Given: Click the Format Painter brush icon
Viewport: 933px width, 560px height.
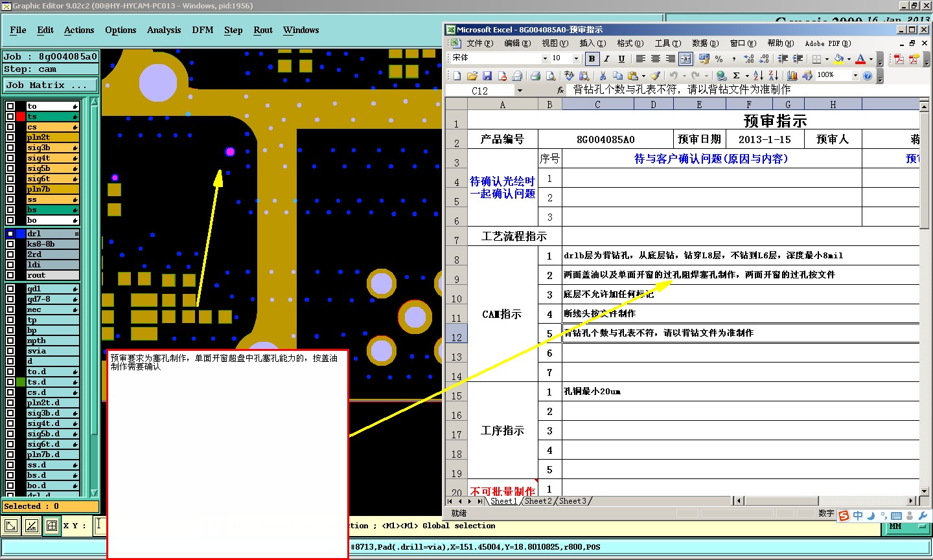Looking at the screenshot, I should [x=656, y=76].
